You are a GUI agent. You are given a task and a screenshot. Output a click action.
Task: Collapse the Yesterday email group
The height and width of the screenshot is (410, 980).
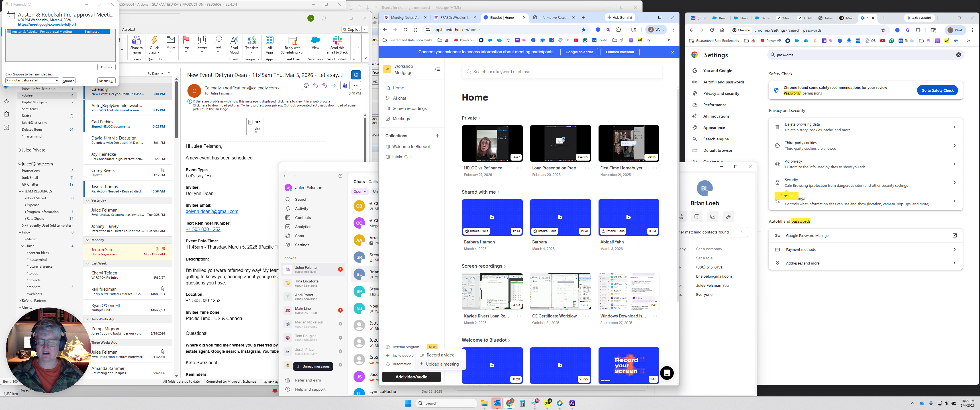tap(87, 200)
